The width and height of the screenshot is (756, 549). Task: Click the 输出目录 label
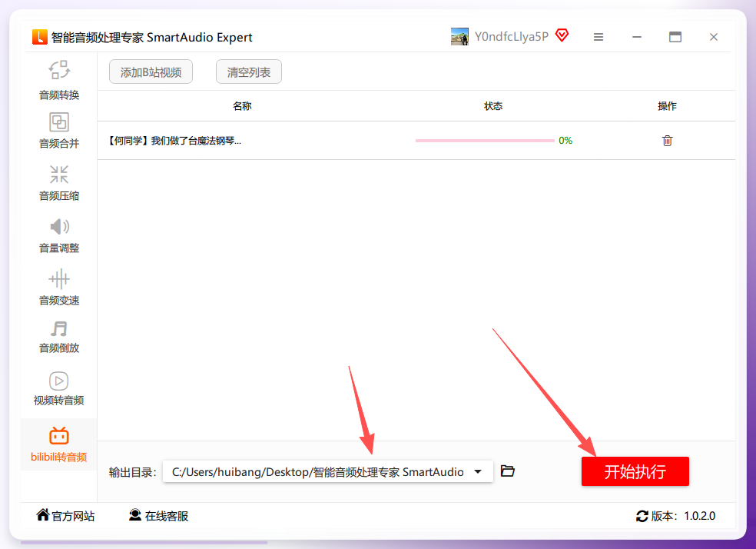click(133, 472)
